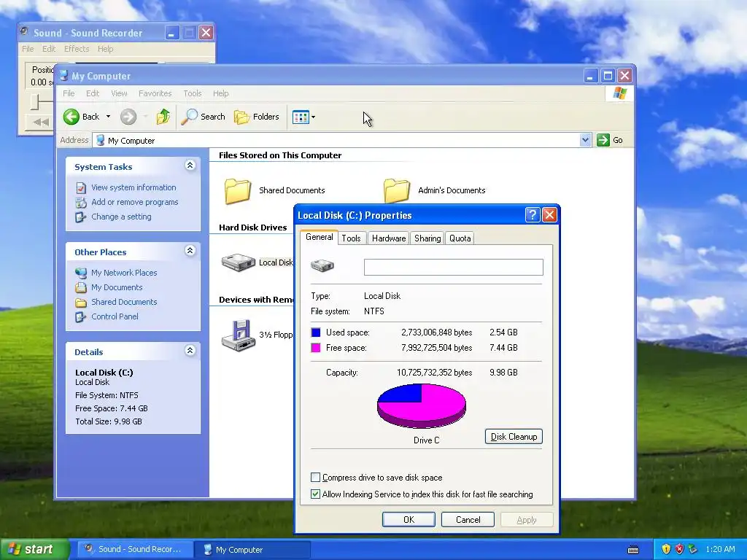Click OK in Properties dialog
This screenshot has height=560, width=747.
(409, 519)
